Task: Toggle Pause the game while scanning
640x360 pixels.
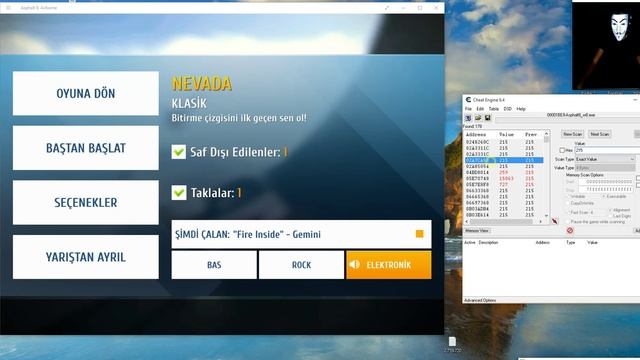Action: point(568,222)
